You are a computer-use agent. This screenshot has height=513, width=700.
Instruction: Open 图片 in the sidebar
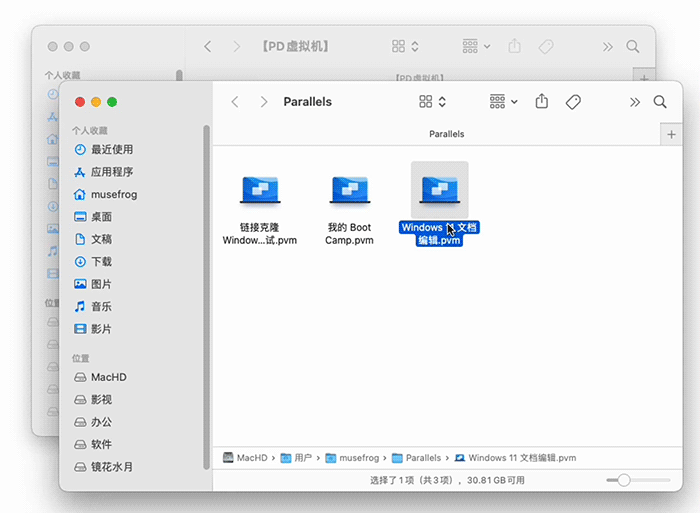93,284
